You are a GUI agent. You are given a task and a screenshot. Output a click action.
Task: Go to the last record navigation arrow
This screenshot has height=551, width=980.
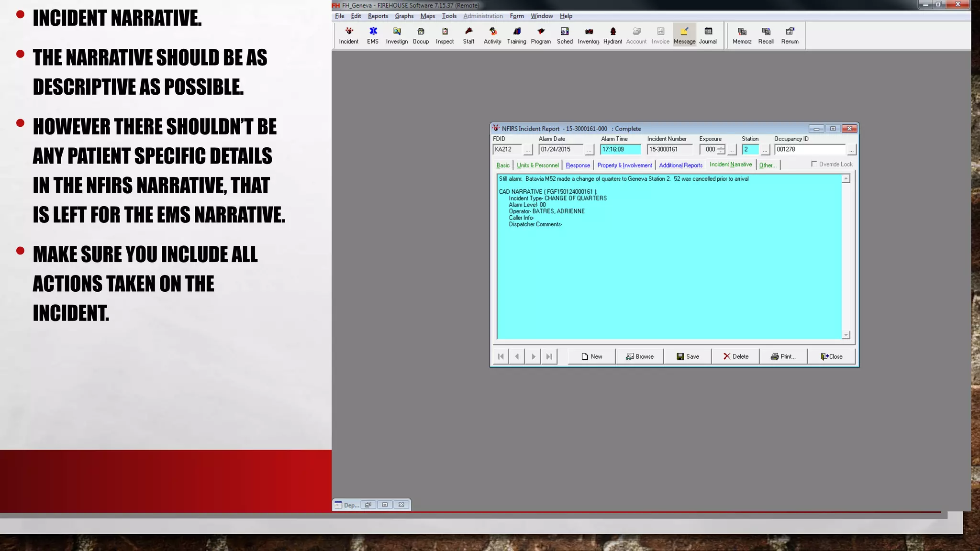549,356
